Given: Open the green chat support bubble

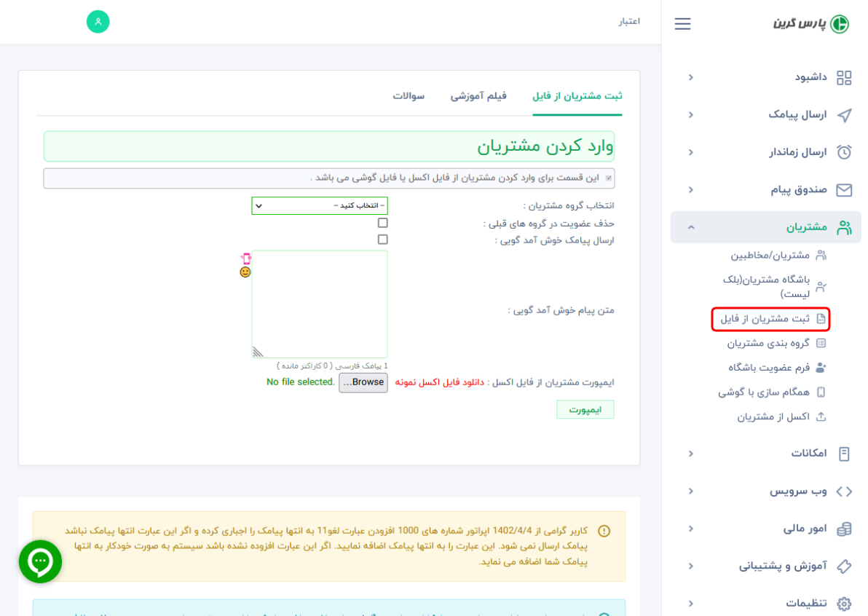Looking at the screenshot, I should coord(39,561).
